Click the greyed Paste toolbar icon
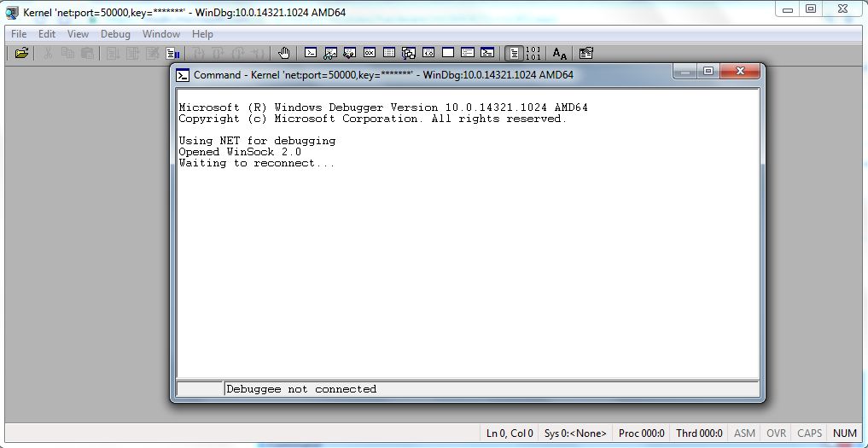 point(87,53)
